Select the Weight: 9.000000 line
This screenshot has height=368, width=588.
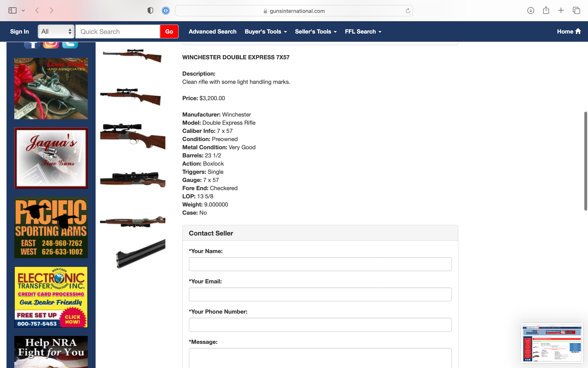[205, 204]
